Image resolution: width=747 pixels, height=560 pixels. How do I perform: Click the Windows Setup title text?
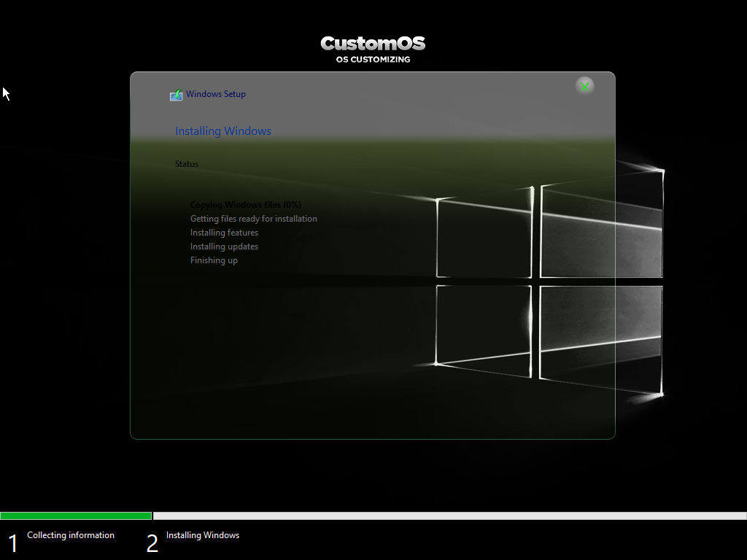pyautogui.click(x=216, y=94)
